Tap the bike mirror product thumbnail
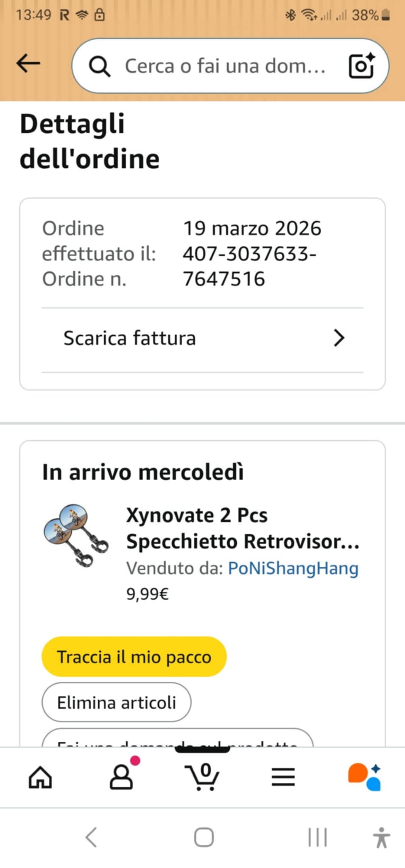Viewport: 405px width, 868px height. [76, 535]
